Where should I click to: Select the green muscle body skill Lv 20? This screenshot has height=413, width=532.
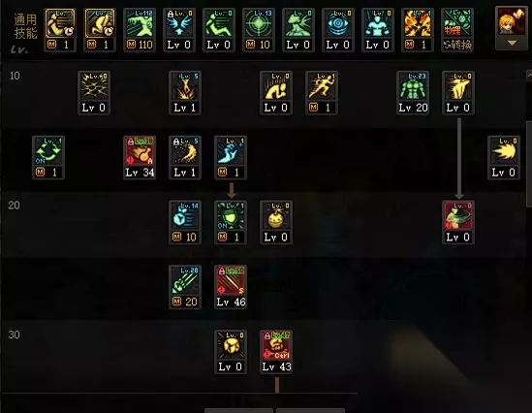tap(413, 93)
